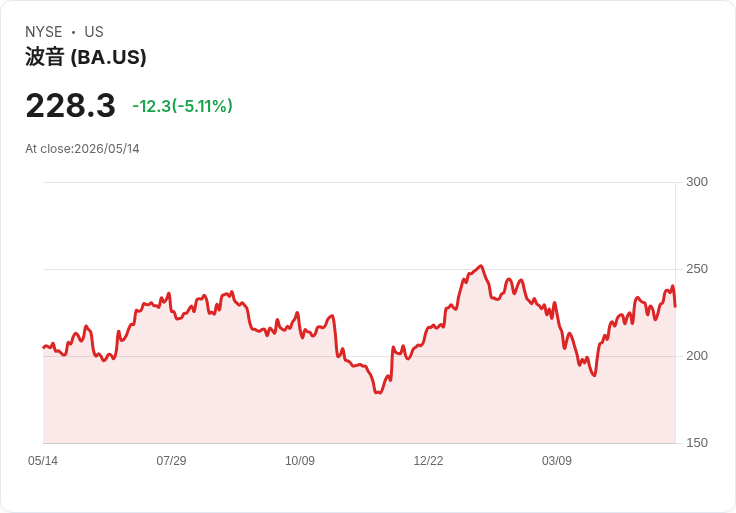
Task: Select the 12/22 date axis label
Action: (x=428, y=460)
